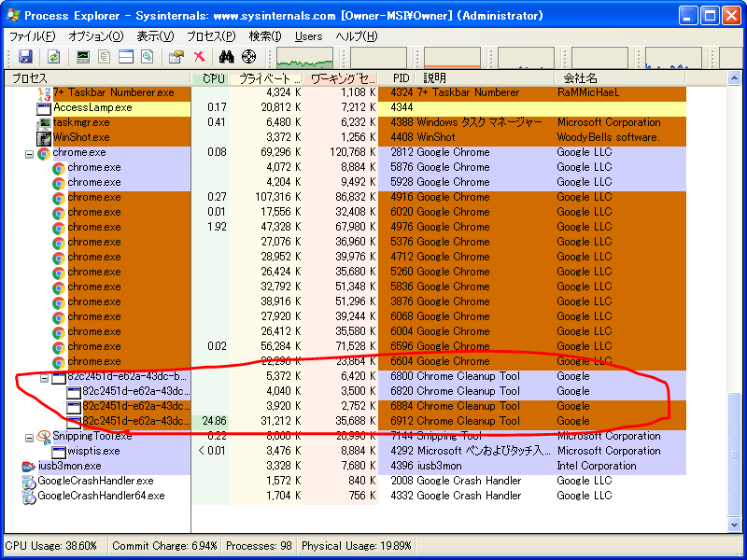This screenshot has width=747, height=560.
Task: Select the 7+ Taskbar Numberer.exe icon
Action: pyautogui.click(x=44, y=94)
